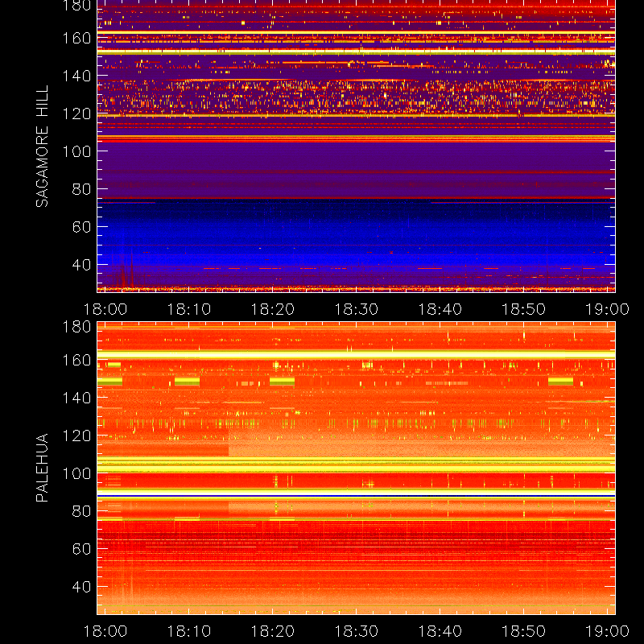The image size is (644, 644).
Task: Click 18:30 time label under Palehua plot
Action: tap(356, 631)
